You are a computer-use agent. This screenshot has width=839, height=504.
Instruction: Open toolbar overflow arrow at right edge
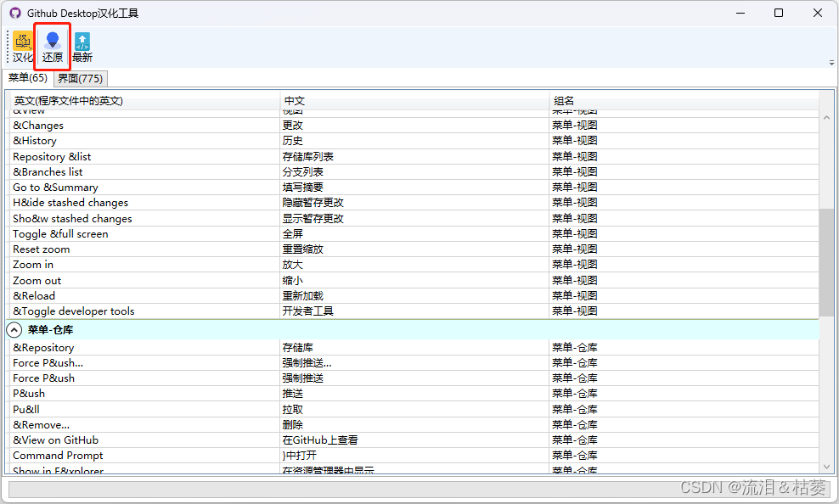(x=831, y=62)
